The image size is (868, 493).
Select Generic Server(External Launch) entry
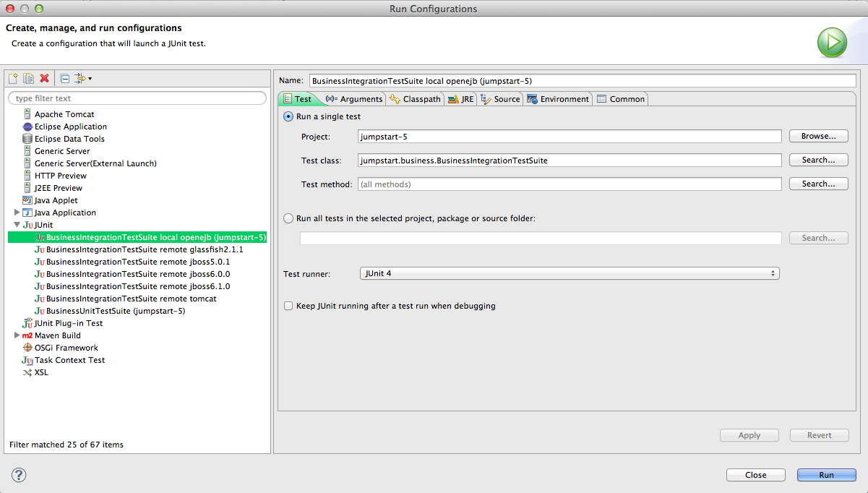click(95, 163)
